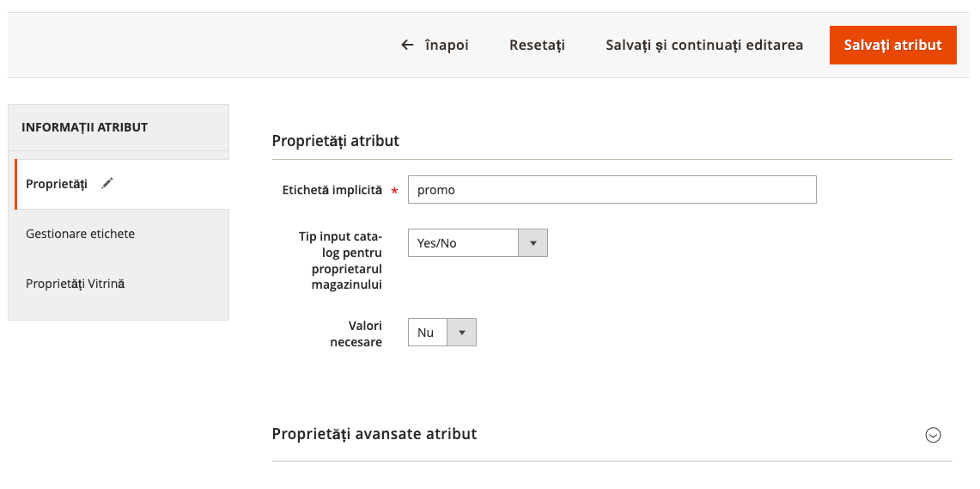Click the pencil icon beside Proprietăți
Screen dimensions: 980x489
coord(107,183)
